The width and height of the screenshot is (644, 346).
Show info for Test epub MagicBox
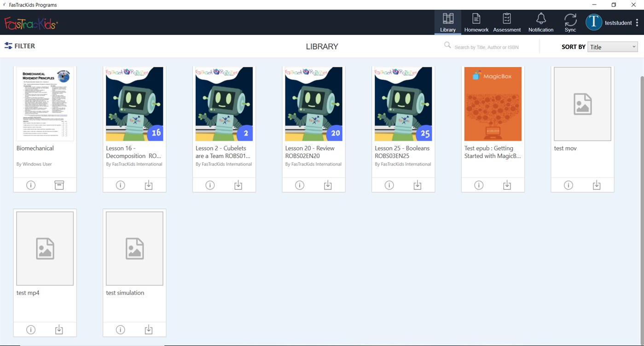pyautogui.click(x=479, y=185)
